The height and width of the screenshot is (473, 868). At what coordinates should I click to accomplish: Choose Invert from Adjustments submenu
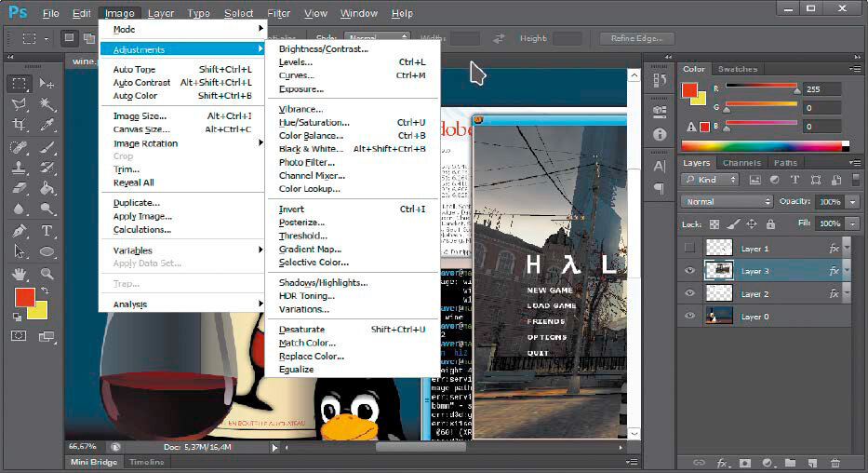pyautogui.click(x=353, y=209)
